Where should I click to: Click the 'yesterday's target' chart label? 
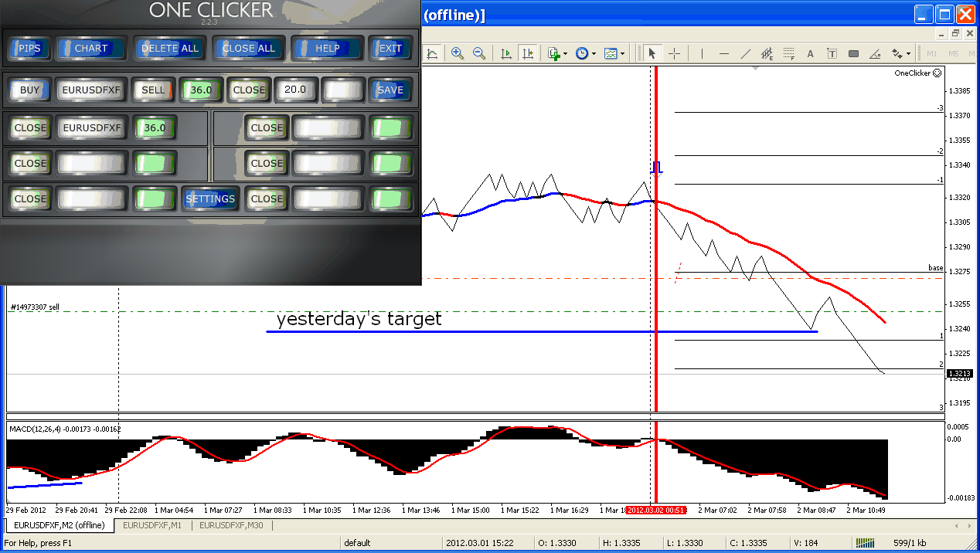click(359, 318)
